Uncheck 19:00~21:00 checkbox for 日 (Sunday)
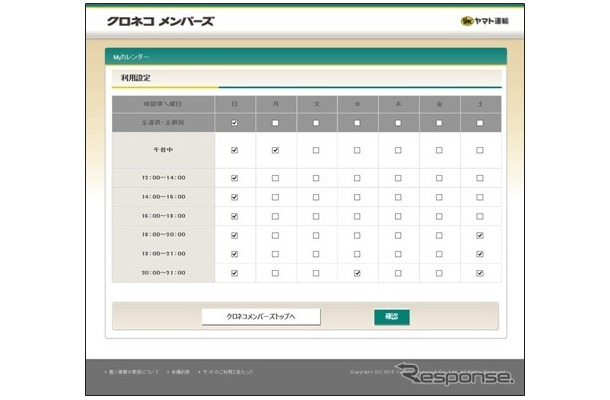This screenshot has width=610, height=400. (234, 254)
